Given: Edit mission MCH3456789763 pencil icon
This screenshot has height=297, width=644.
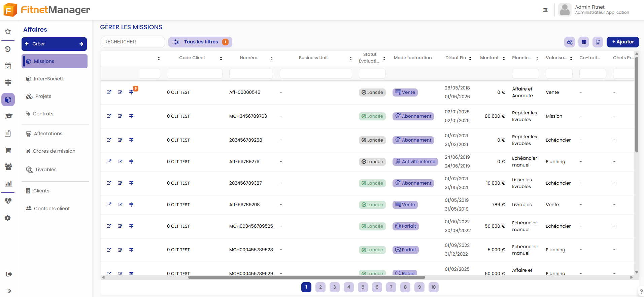Looking at the screenshot, I should coord(120,116).
